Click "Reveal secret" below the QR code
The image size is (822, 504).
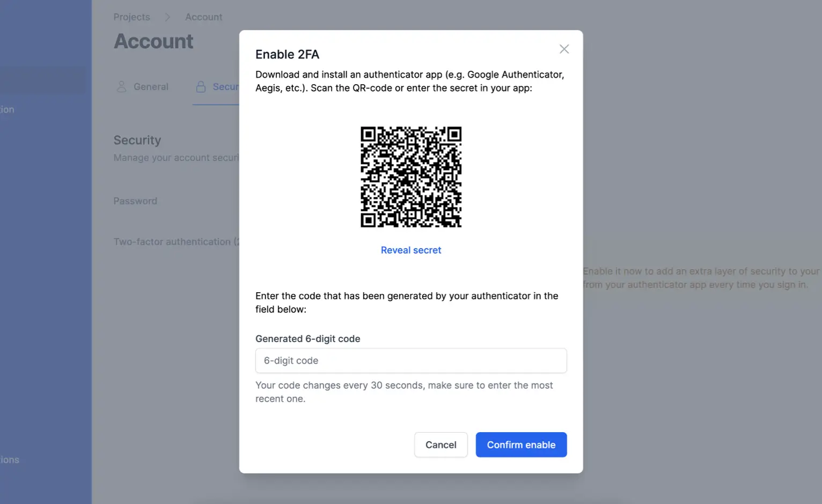tap(411, 250)
